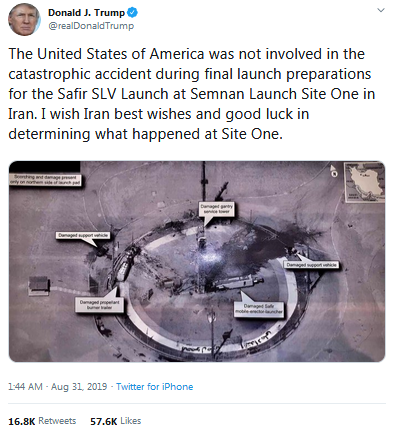Select the Damaged gantry service tower callout
The height and width of the screenshot is (430, 395).
[216, 209]
